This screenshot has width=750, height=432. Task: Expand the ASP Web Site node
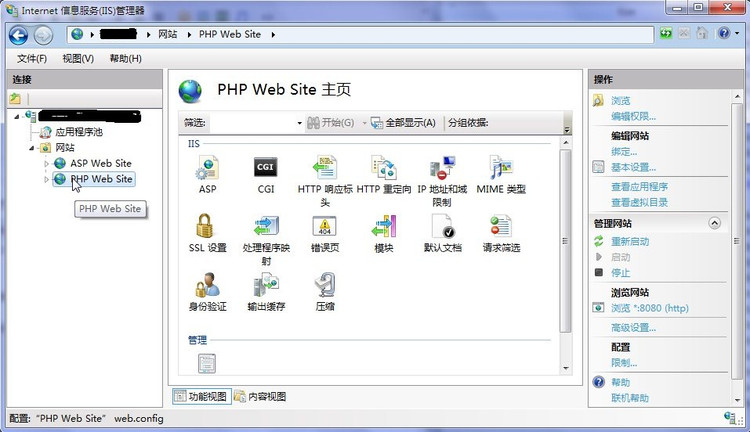[46, 164]
